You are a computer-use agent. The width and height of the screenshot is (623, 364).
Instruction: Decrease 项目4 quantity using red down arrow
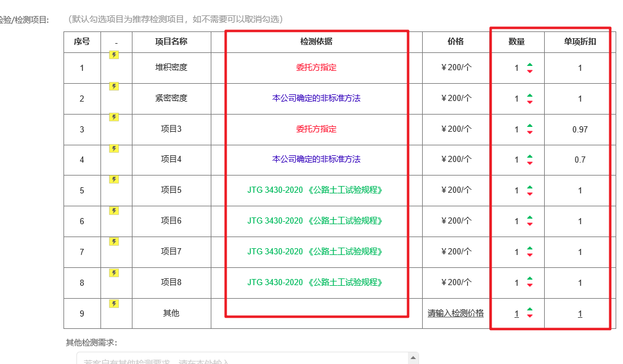[529, 163]
